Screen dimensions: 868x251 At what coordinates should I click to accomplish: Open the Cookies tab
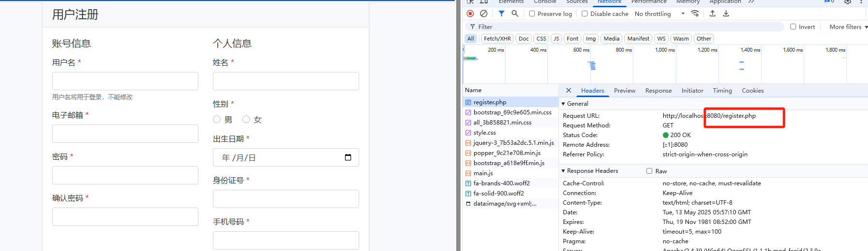coord(753,90)
